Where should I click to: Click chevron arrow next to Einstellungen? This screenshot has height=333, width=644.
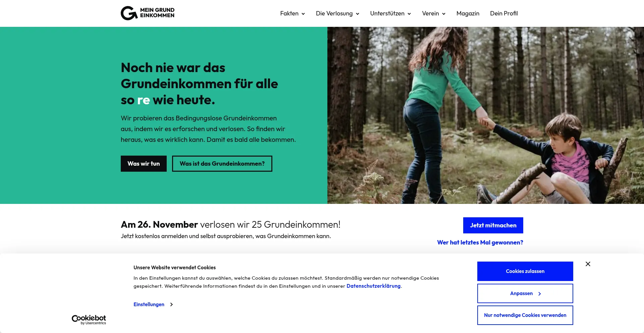[171, 304]
